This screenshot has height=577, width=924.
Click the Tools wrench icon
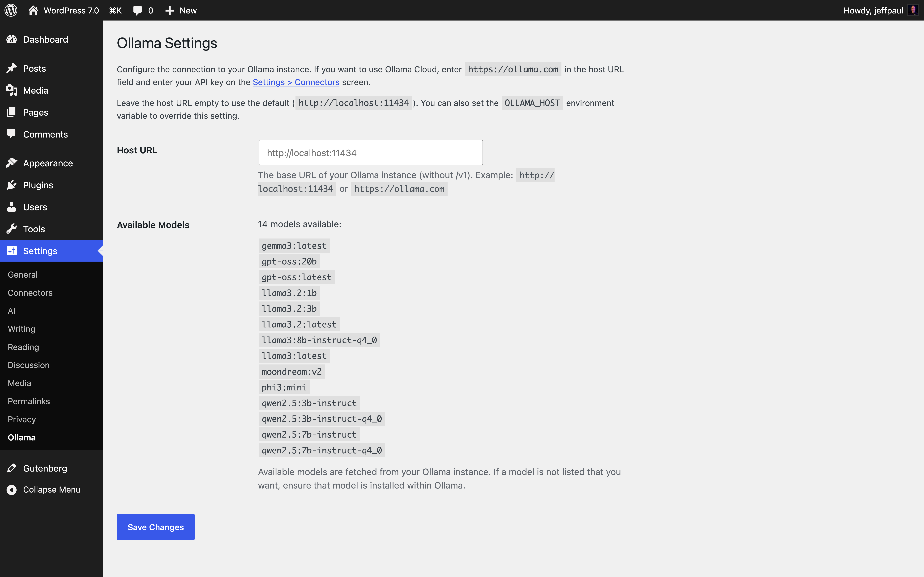tap(11, 229)
